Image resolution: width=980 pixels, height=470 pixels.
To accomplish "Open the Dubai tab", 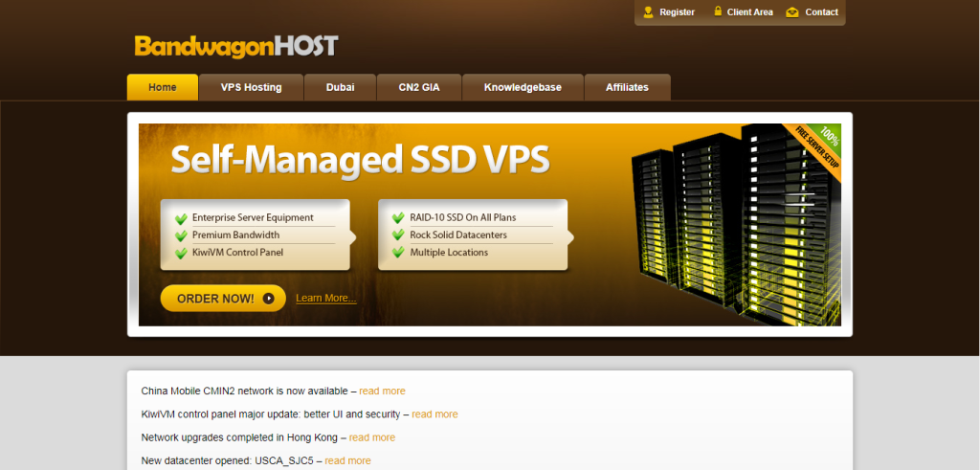I will click(x=340, y=87).
